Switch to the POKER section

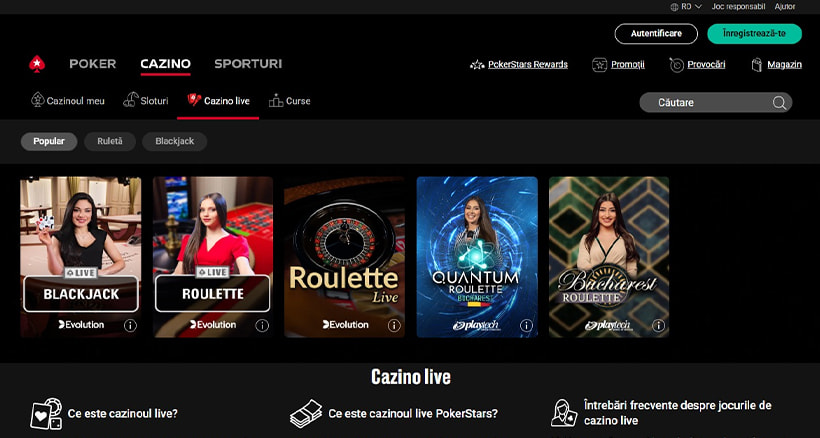93,64
